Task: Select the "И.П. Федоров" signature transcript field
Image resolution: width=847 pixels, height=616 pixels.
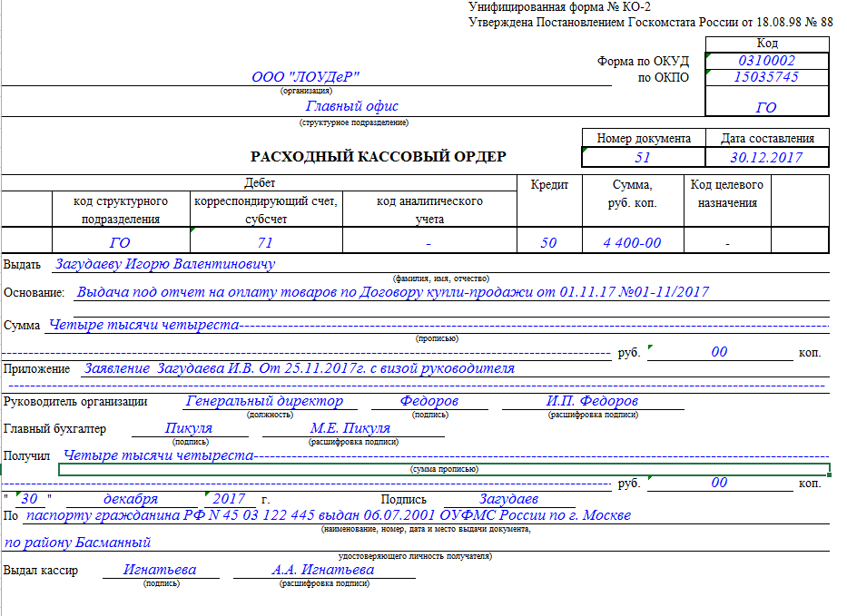Action: [x=592, y=401]
